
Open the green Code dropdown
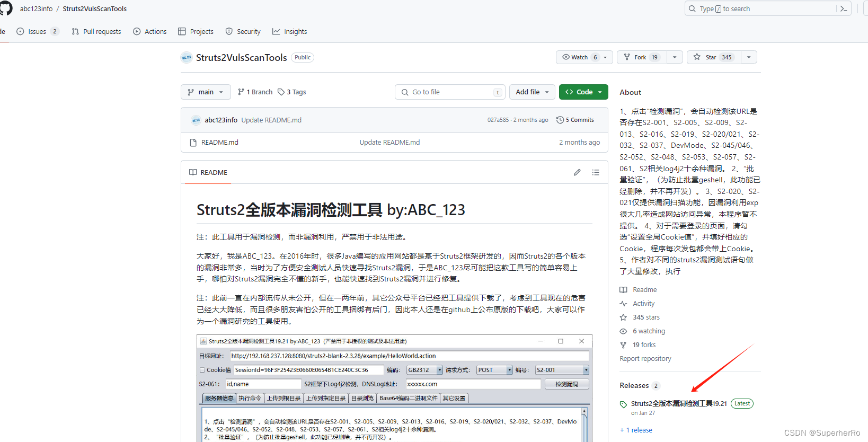pyautogui.click(x=583, y=92)
